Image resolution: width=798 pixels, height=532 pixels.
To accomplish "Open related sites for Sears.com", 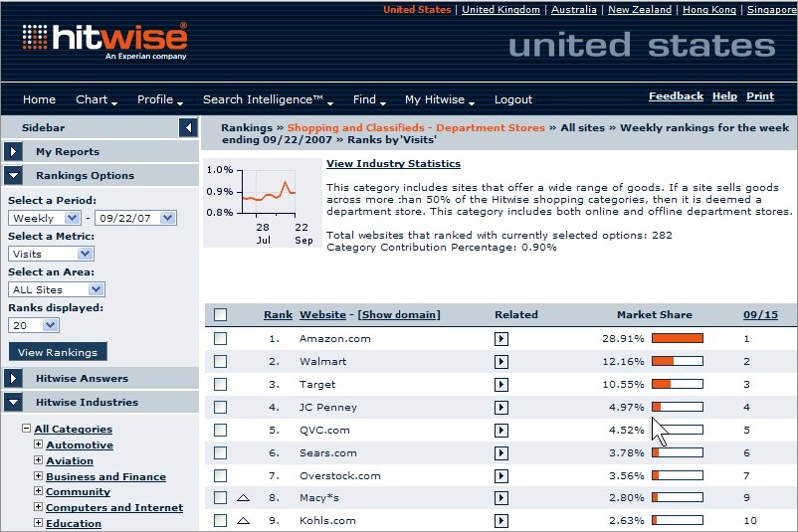I will click(500, 453).
